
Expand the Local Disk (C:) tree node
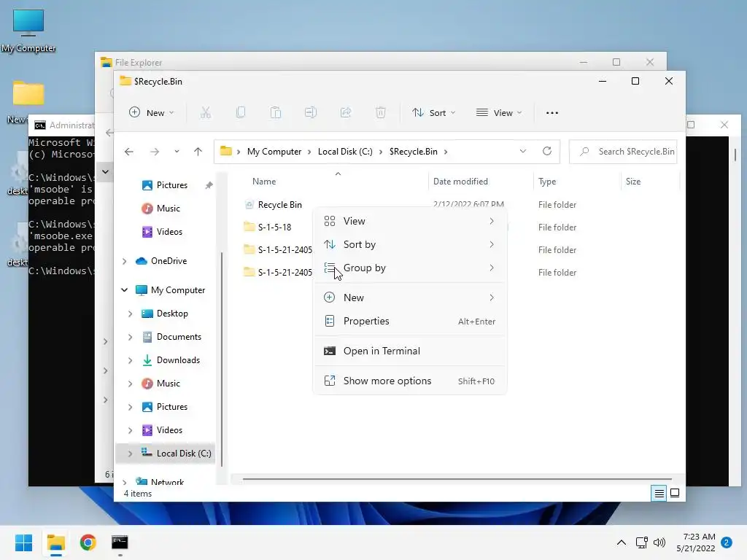point(130,454)
